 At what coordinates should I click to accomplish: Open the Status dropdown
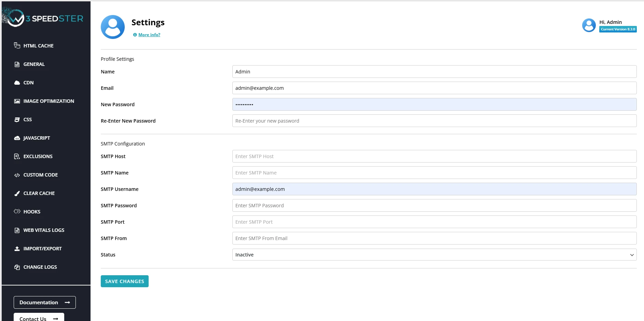point(434,255)
